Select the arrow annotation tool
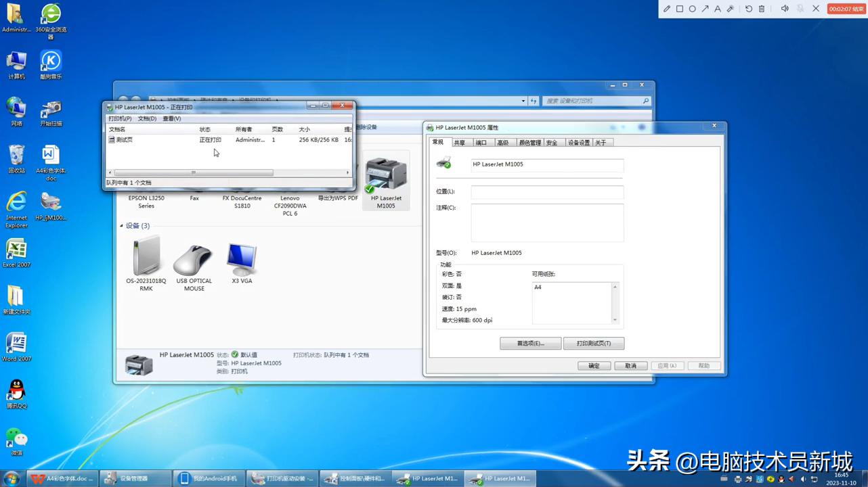 coord(705,9)
